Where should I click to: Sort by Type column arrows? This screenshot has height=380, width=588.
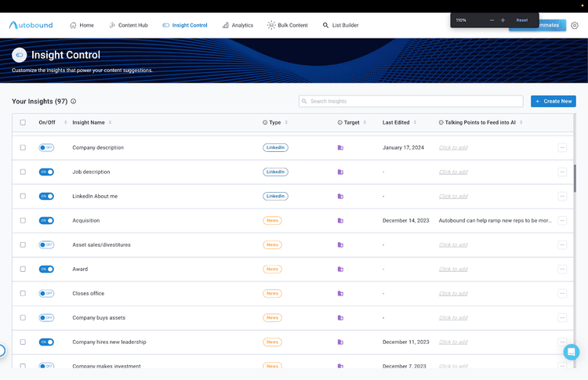coord(286,122)
